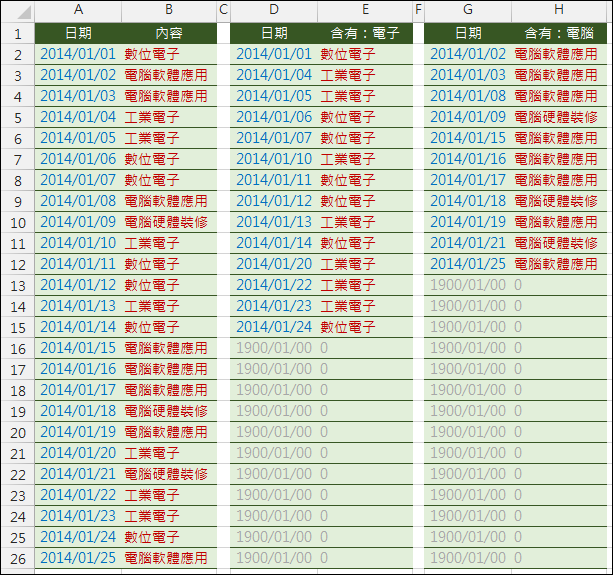Select column A header

tap(78, 9)
